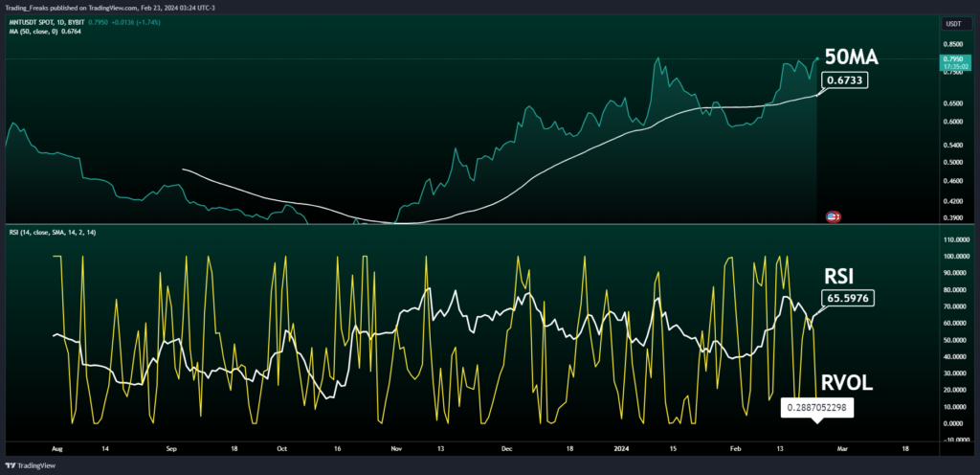Click the MNTUSDT SPOT, 1D, BYBIT symbol legend
Screen dimensions: 980x475
coord(47,22)
